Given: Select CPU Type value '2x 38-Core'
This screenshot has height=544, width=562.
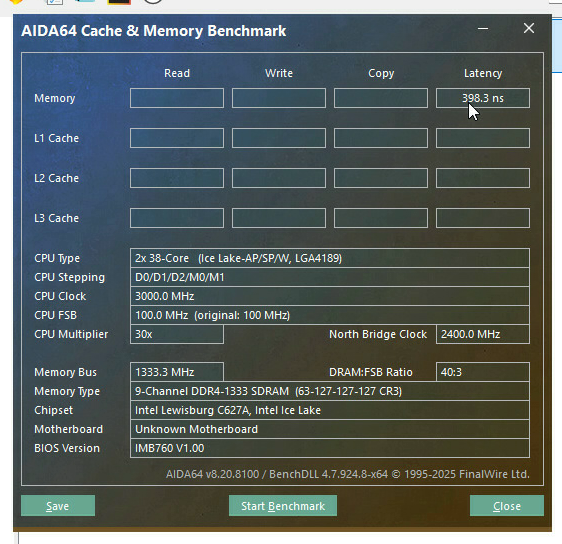Looking at the screenshot, I should coord(330,258).
